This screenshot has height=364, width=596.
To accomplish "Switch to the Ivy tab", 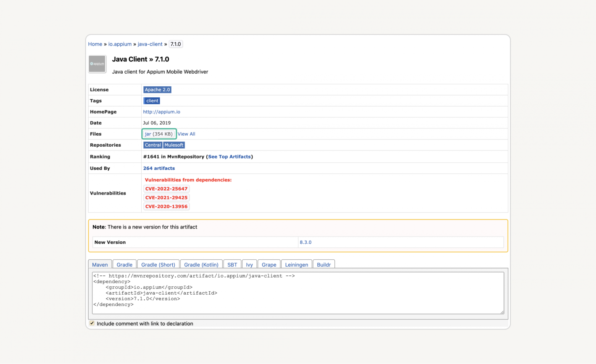I will pyautogui.click(x=249, y=264).
